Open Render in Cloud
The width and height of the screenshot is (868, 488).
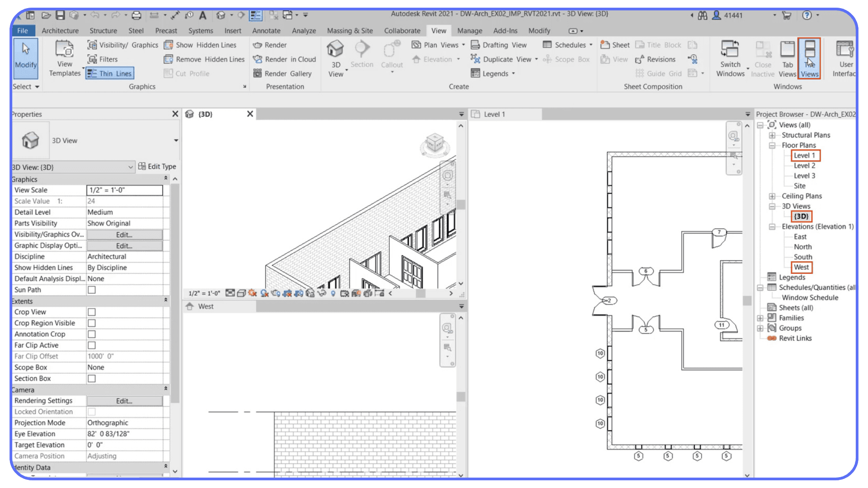(x=284, y=59)
